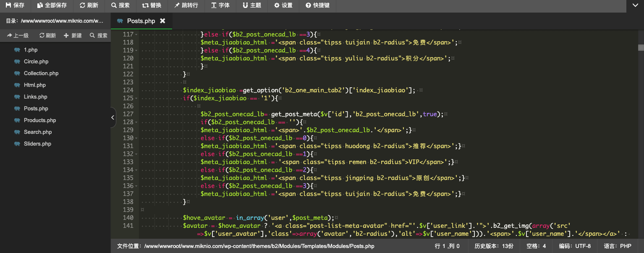The image size is (644, 253).
Task: Show the 快捷键 shortcuts help
Action: 317,5
